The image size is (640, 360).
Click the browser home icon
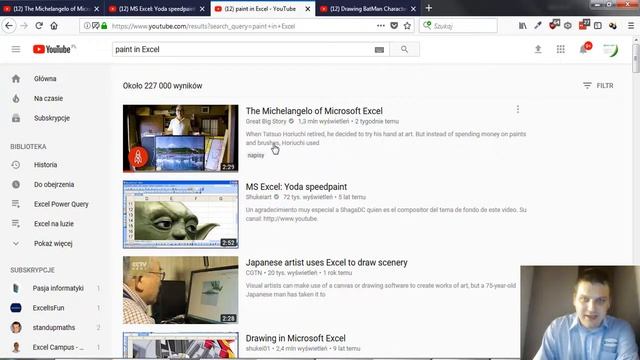pos(54,26)
